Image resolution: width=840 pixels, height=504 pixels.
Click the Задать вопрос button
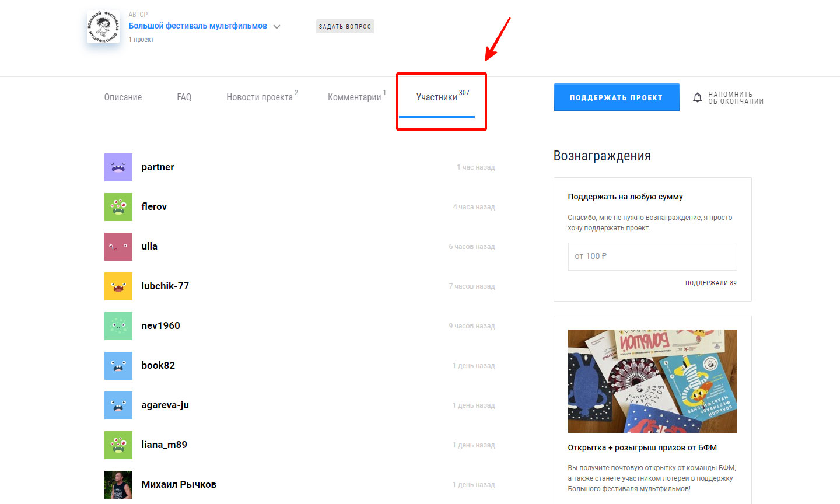(345, 26)
